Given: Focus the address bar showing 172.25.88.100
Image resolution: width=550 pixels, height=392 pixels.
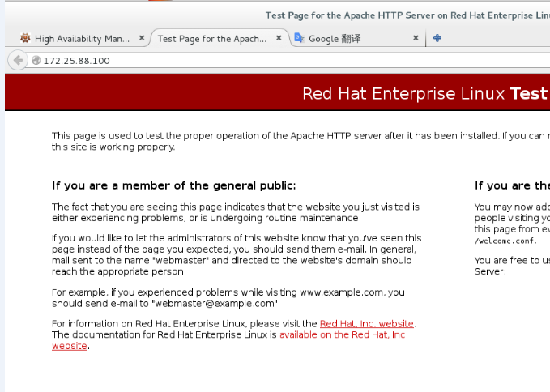Looking at the screenshot, I should 288,60.
